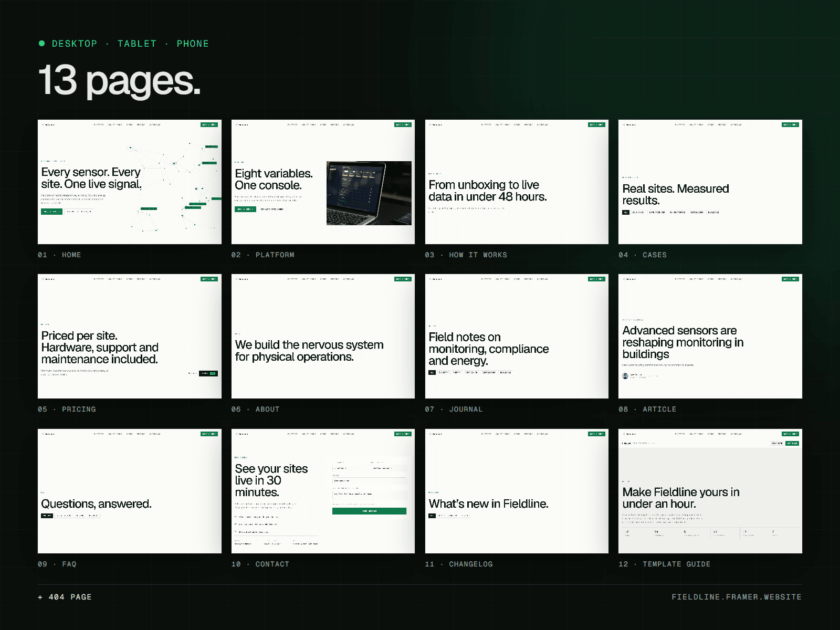Select the DESKTOP label
Screen dimensions: 840x630
pyautogui.click(x=75, y=44)
